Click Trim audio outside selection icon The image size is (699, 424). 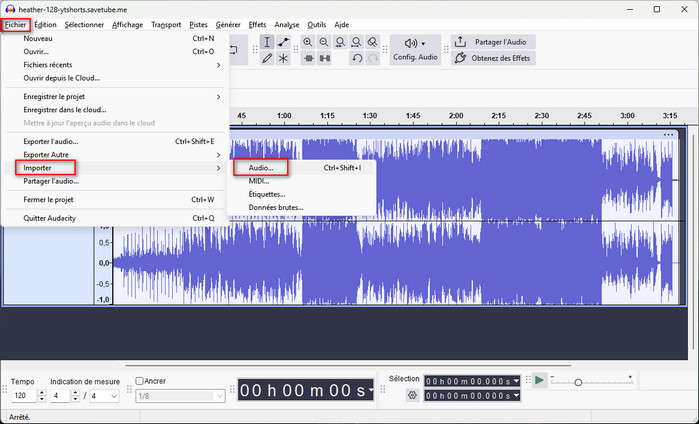308,58
